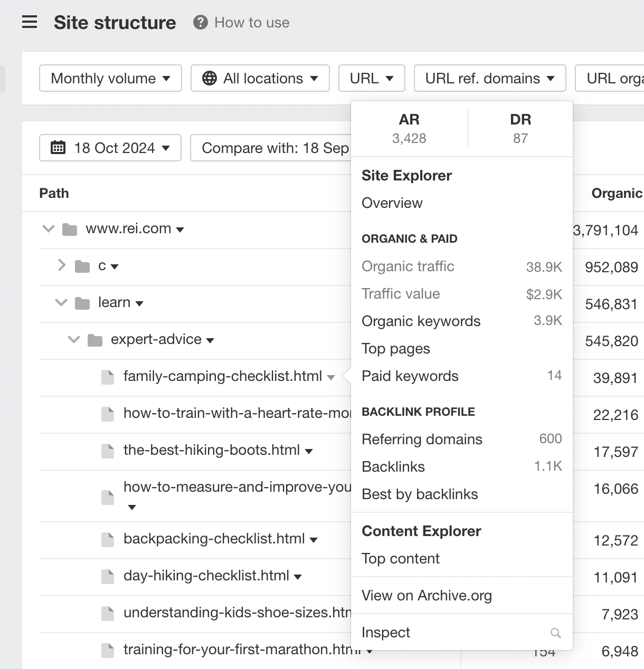Click the learn folder icon
Viewport: 644px width, 669px height.
tap(82, 303)
